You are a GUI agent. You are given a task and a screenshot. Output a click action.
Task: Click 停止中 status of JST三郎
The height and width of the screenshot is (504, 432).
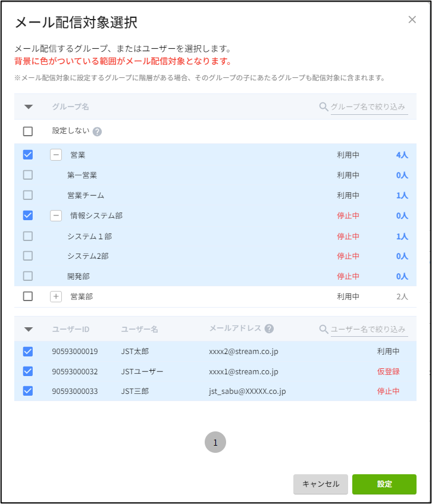[x=389, y=392]
